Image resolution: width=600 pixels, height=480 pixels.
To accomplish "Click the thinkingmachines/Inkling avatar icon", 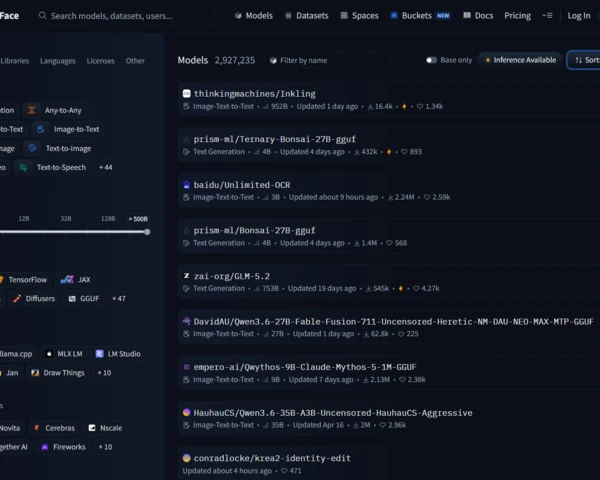I will pos(187,93).
